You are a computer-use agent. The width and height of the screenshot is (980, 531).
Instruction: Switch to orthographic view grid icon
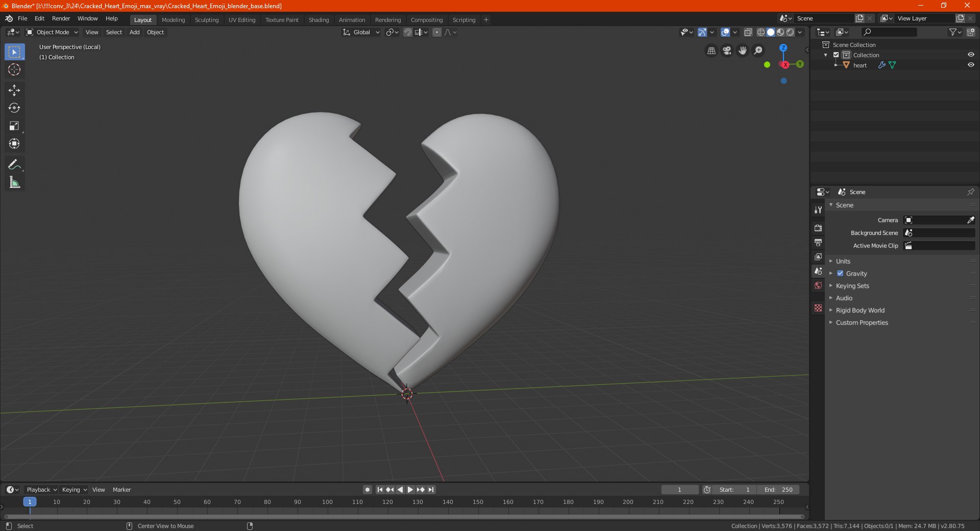[x=711, y=51]
